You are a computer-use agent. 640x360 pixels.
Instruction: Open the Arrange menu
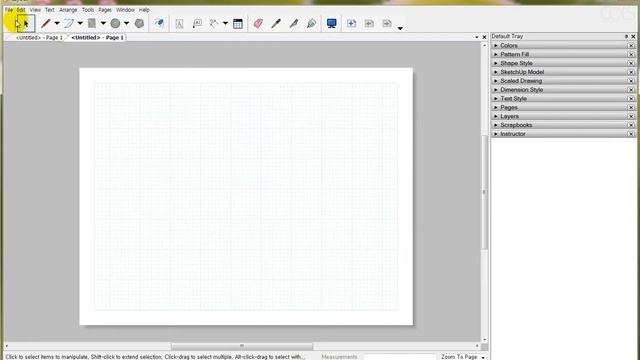68,10
